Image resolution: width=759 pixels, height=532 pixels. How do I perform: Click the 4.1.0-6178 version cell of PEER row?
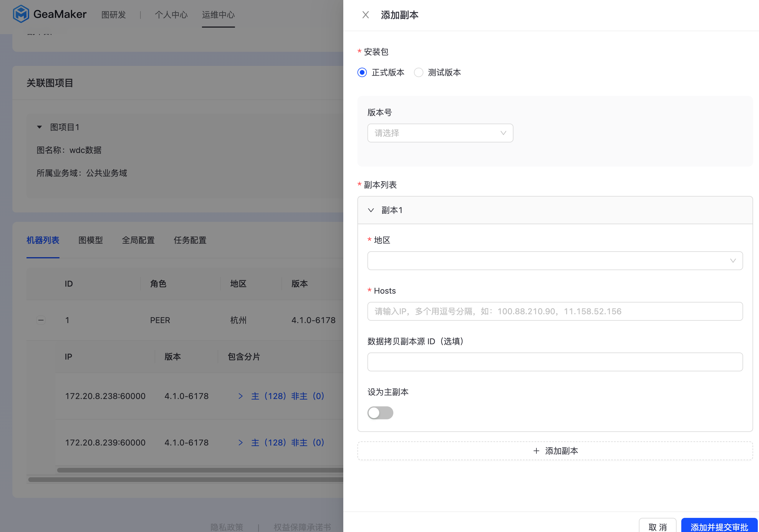313,320
